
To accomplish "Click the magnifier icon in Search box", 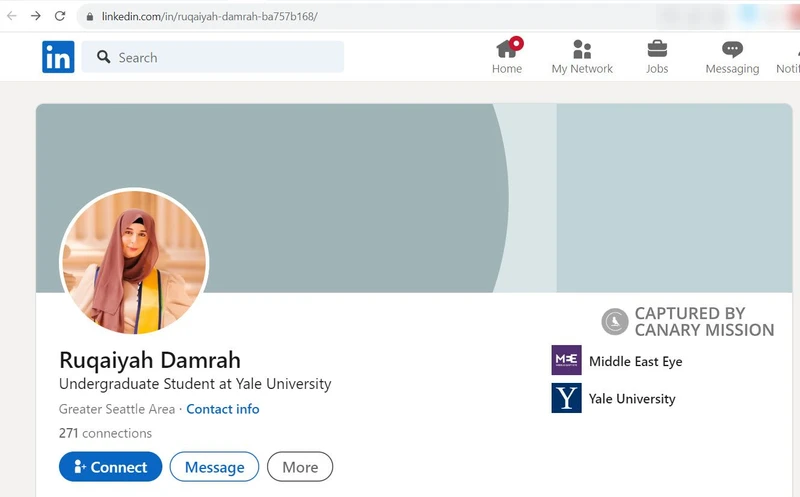I will [104, 57].
